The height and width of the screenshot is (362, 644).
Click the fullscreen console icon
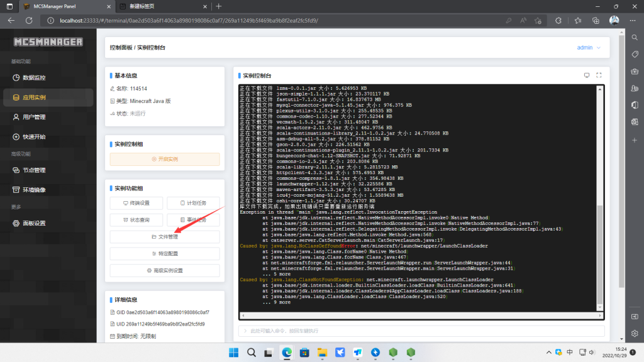pos(599,75)
